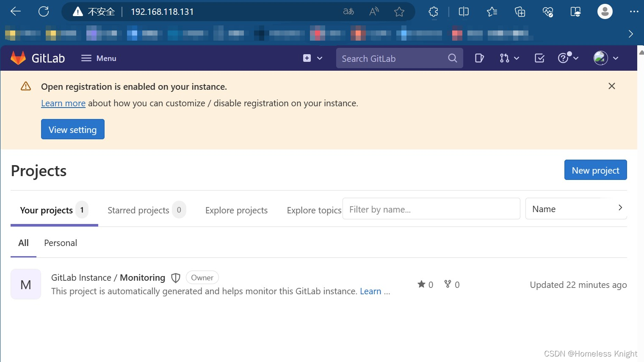Image resolution: width=644 pixels, height=362 pixels.
Task: Click the New project button
Action: click(x=595, y=170)
